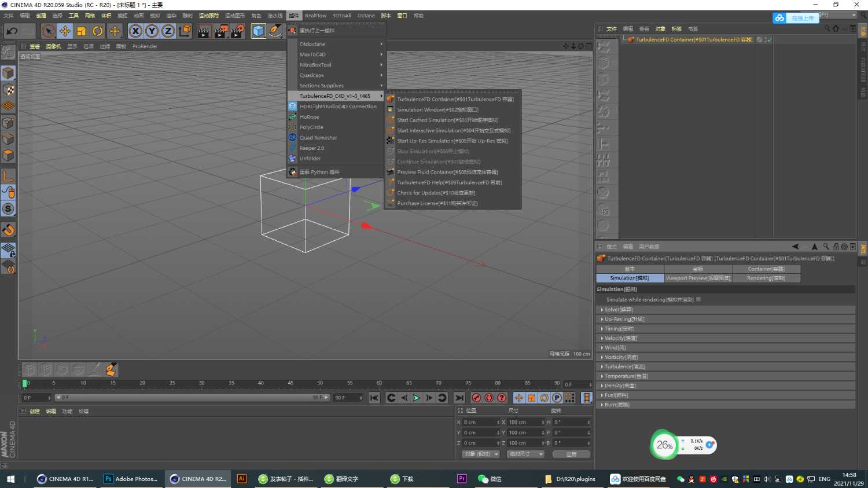Click the Windows Start button
The height and width of the screenshot is (488, 868).
pyautogui.click(x=10, y=479)
